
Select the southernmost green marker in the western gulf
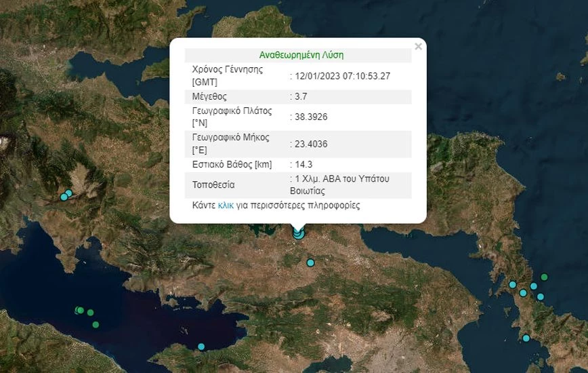point(96,325)
